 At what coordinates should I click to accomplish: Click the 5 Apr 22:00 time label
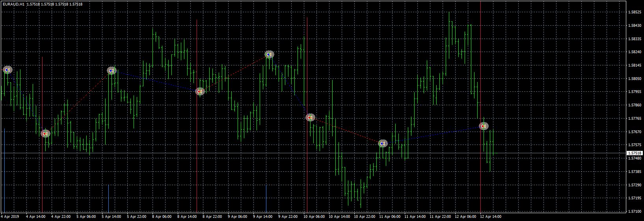[x=136, y=217]
